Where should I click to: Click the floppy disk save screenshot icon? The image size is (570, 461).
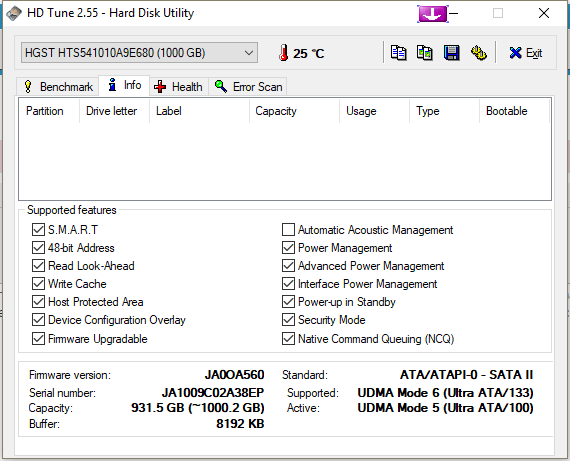[x=451, y=53]
